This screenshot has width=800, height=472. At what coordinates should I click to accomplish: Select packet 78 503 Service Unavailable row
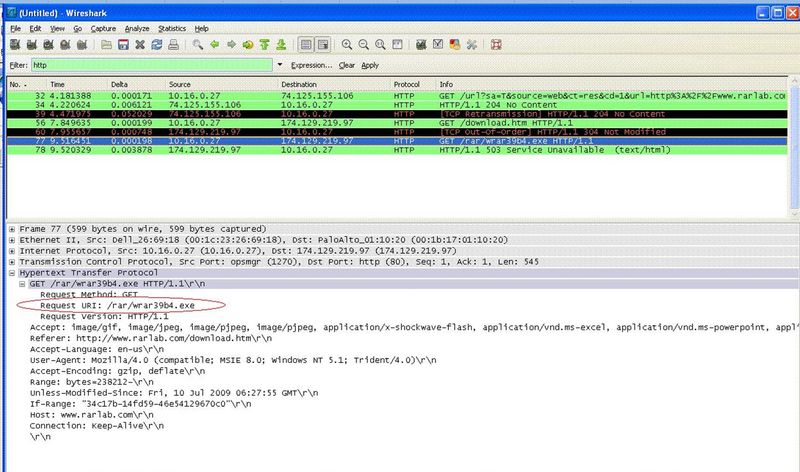click(397, 150)
